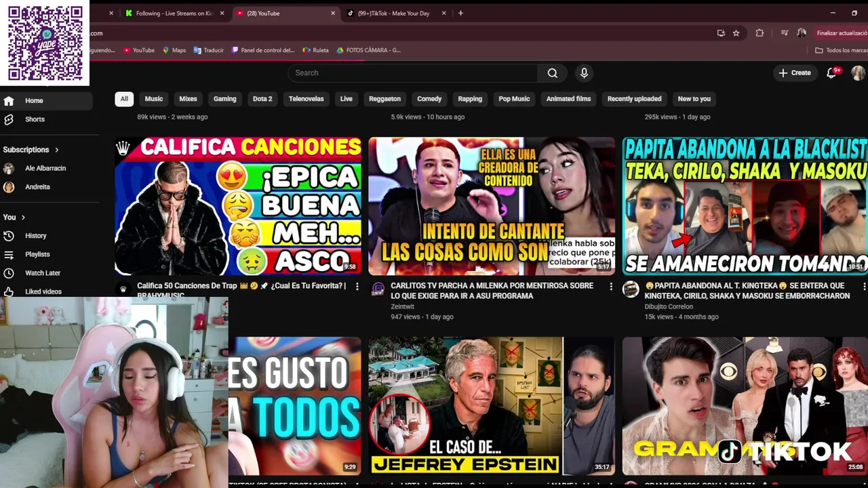Viewport: 868px width, 488px height.
Task: Open Papita Abandona a la Blacklist thumbnail
Action: (x=745, y=206)
